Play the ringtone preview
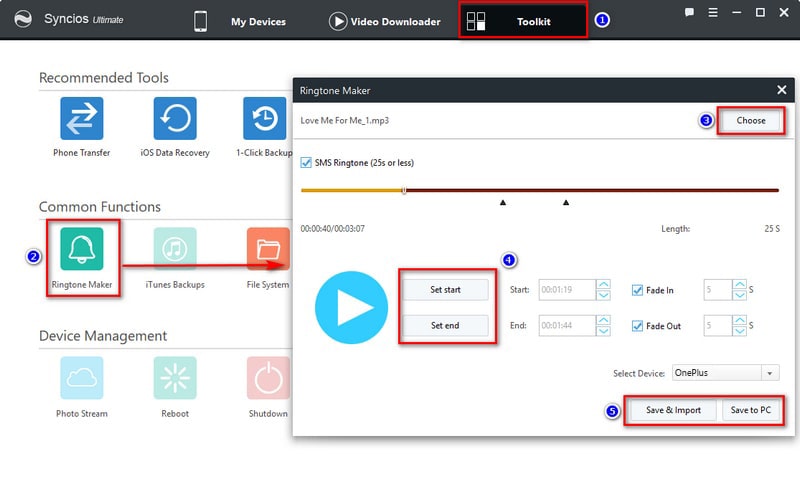Screen dimensions: 800x482 tap(352, 308)
